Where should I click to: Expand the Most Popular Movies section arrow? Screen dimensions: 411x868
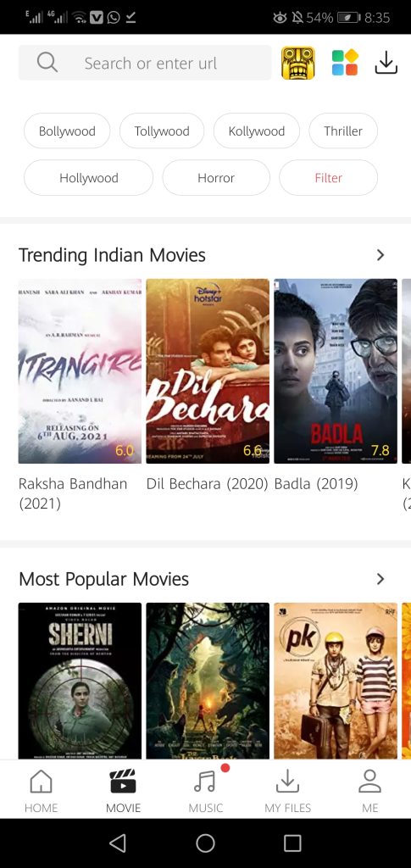380,579
